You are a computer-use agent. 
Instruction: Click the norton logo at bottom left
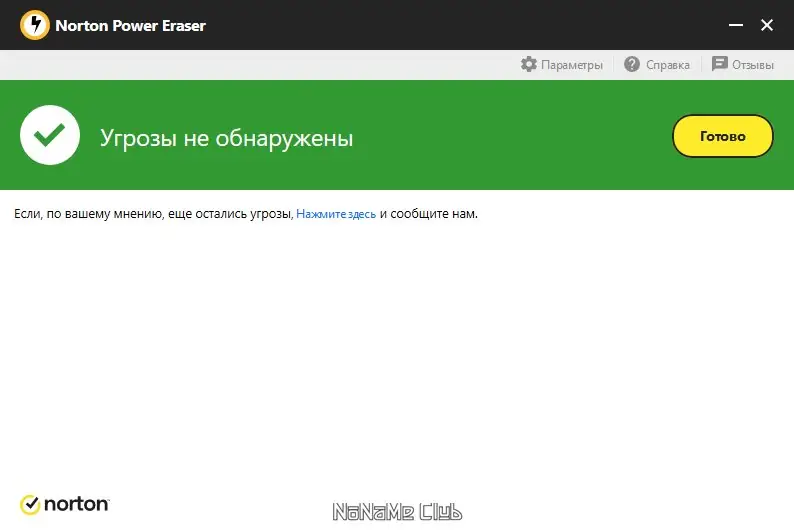coord(64,504)
